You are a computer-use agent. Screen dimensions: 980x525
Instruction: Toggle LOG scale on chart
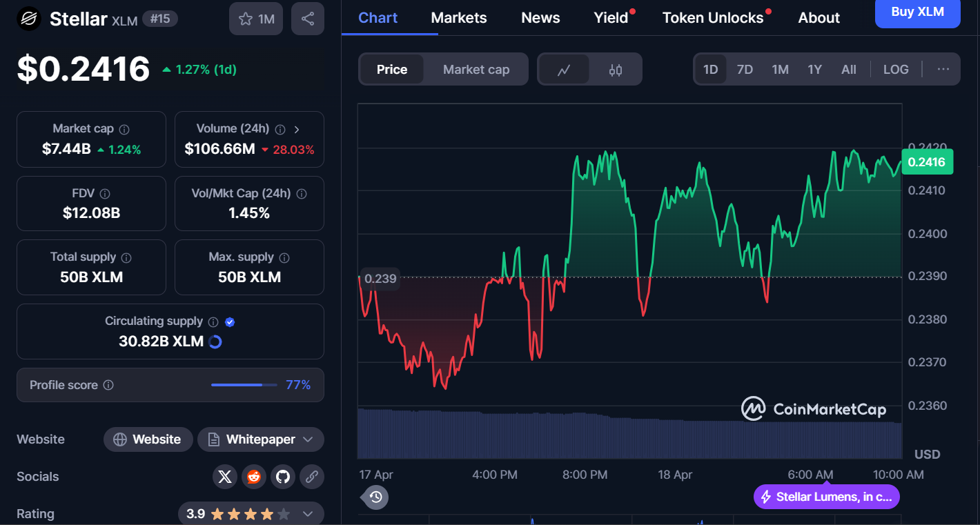coord(896,70)
